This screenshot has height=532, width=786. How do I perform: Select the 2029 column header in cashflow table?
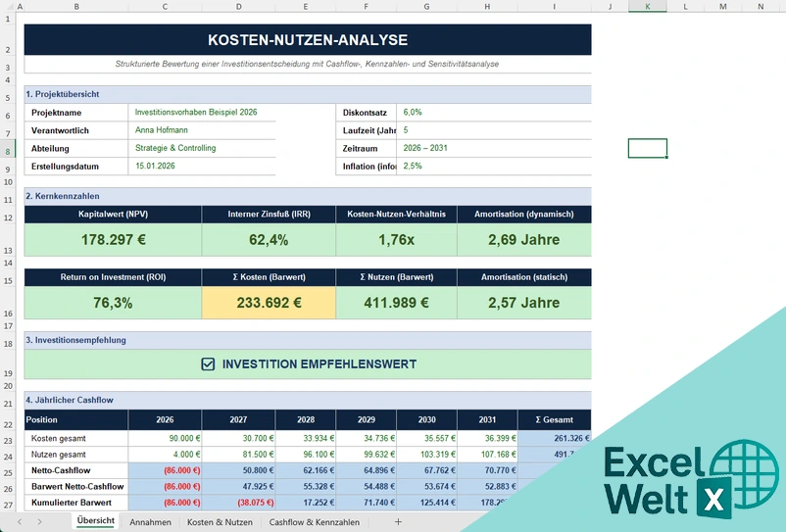367,419
